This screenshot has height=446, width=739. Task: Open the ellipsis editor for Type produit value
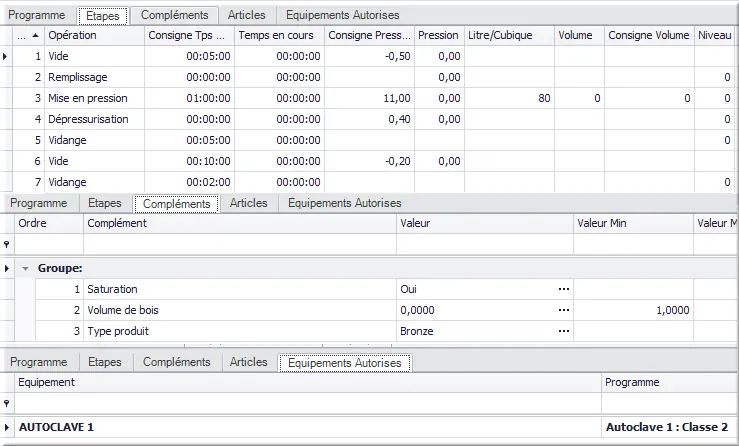[x=564, y=331]
